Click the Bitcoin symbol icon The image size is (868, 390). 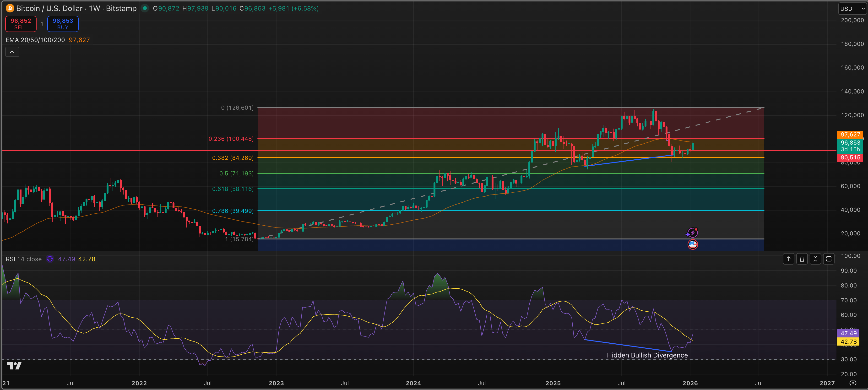point(10,8)
